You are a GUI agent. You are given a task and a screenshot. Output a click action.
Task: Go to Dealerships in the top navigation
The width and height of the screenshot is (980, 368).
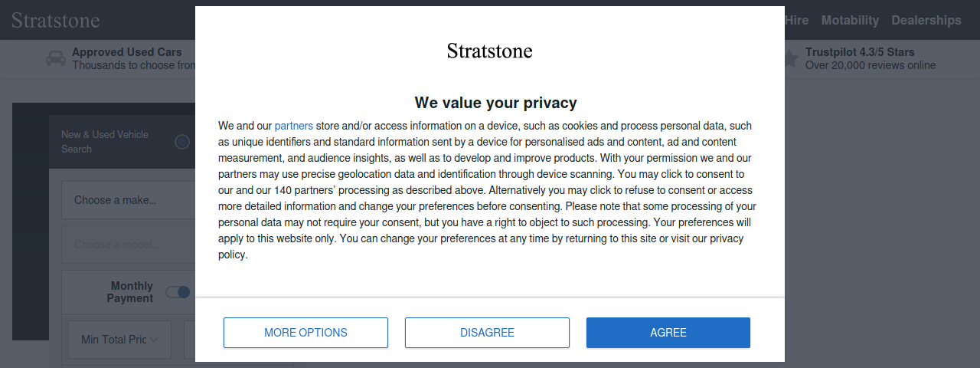point(926,21)
